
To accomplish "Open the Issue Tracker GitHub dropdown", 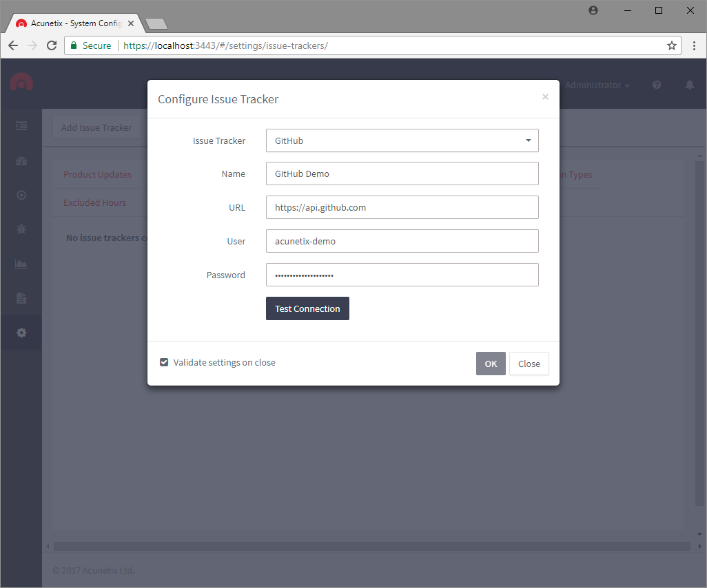I will pyautogui.click(x=402, y=140).
